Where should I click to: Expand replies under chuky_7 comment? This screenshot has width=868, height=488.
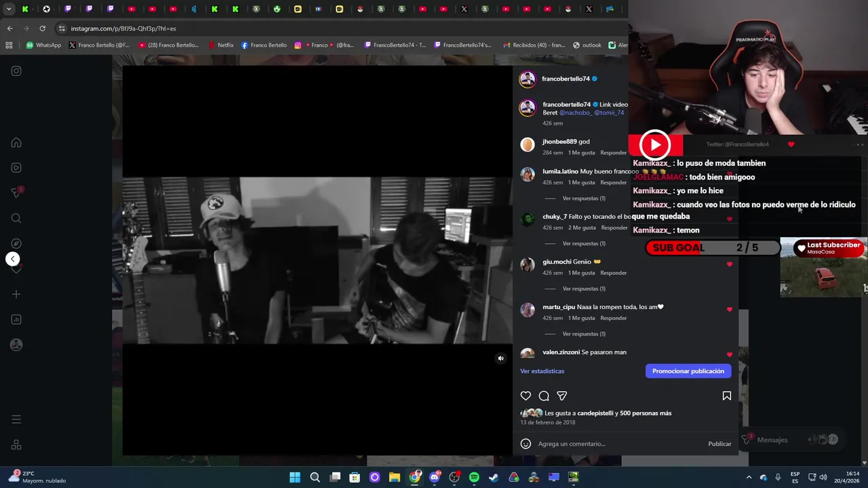tap(584, 243)
